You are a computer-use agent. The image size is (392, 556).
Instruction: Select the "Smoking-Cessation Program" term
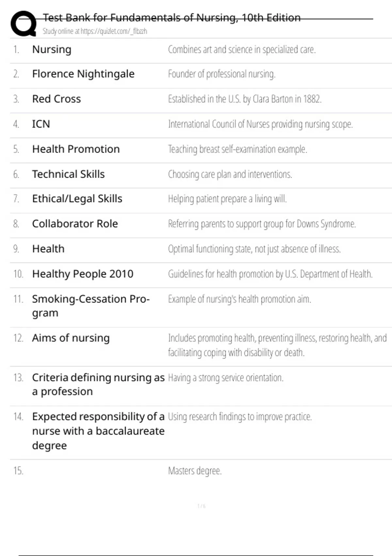91,306
